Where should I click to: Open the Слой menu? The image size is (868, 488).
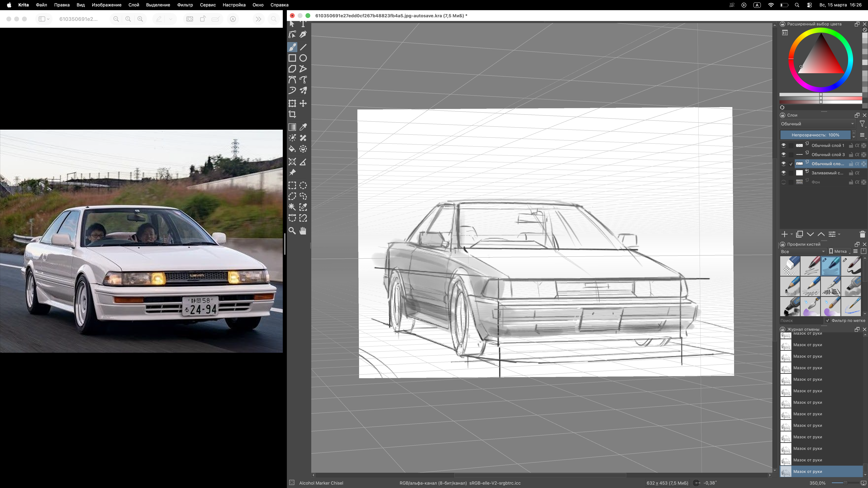(x=133, y=5)
